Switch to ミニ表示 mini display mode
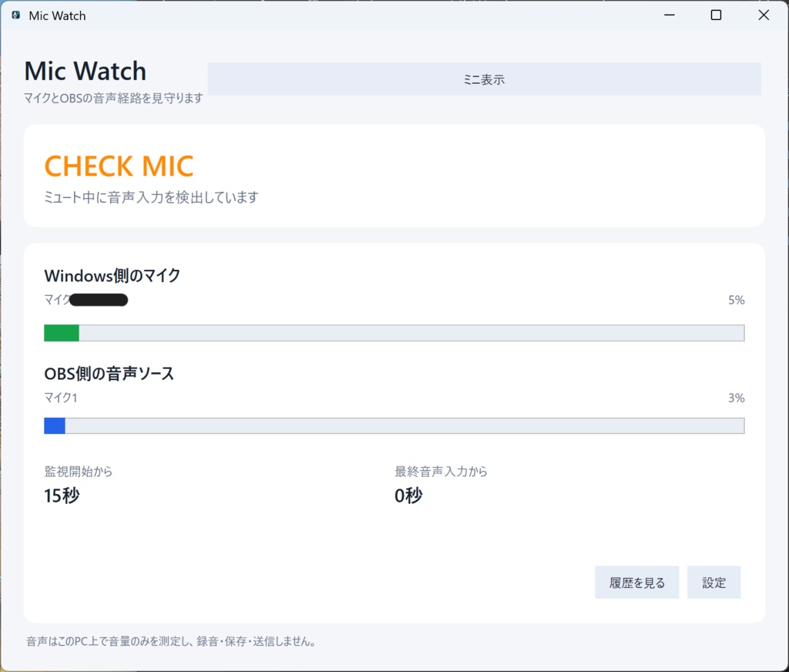 484,79
